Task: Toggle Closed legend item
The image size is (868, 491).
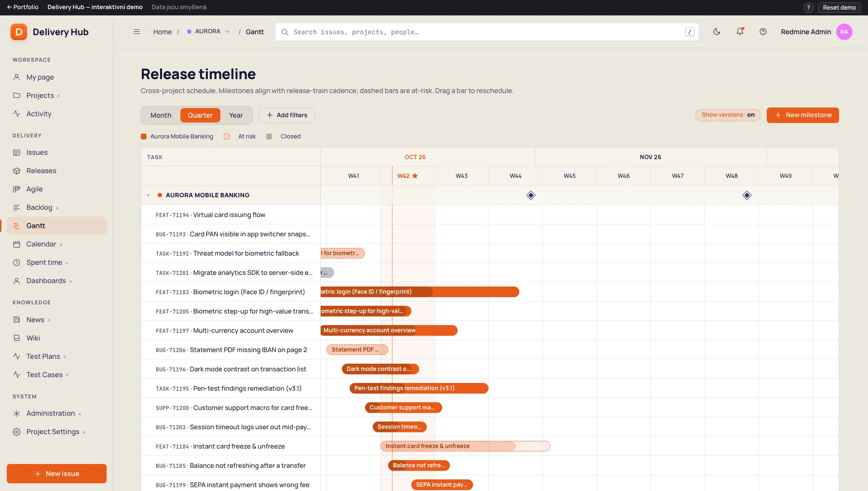Action: point(284,136)
